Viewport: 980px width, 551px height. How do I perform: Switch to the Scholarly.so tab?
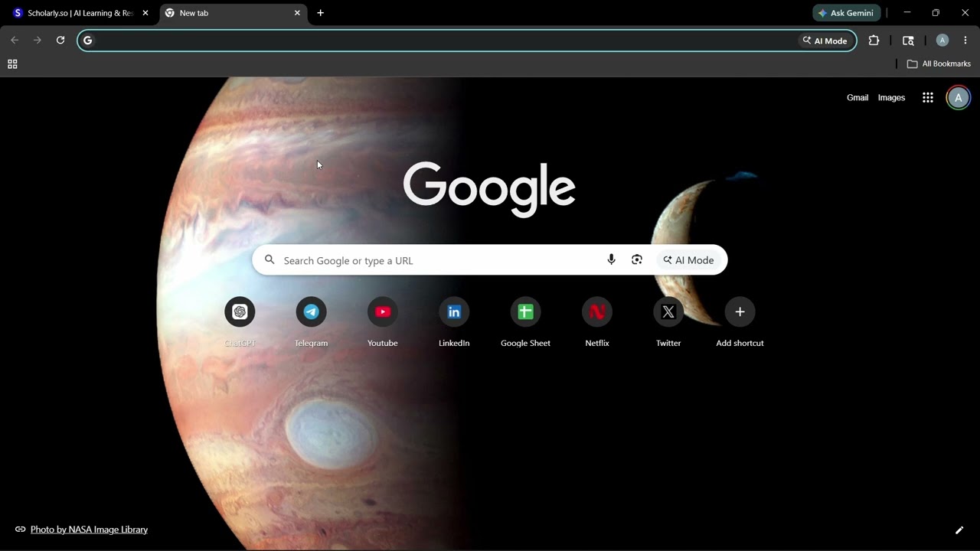click(x=80, y=13)
